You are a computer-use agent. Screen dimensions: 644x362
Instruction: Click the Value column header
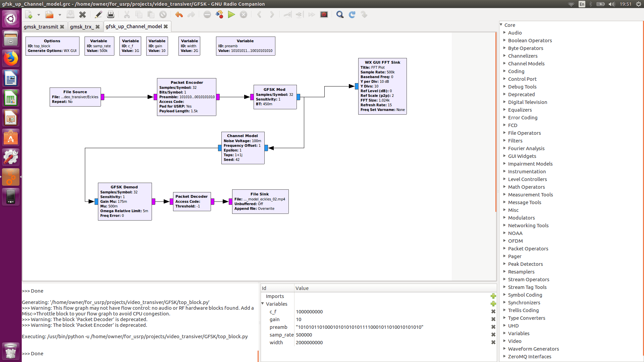(395, 288)
